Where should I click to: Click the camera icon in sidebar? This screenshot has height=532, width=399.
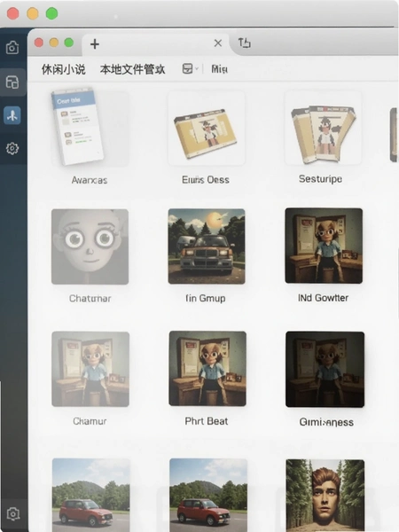point(12,48)
